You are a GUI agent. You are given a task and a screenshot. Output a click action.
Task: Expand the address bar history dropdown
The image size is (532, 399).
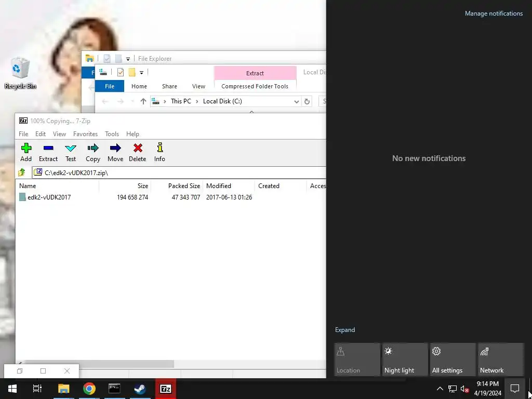(x=296, y=101)
